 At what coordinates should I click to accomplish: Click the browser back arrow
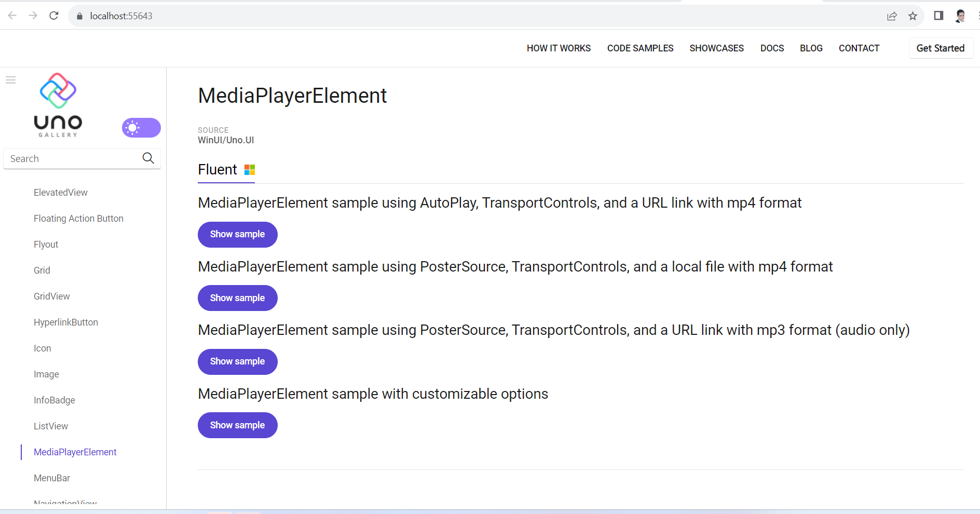12,16
